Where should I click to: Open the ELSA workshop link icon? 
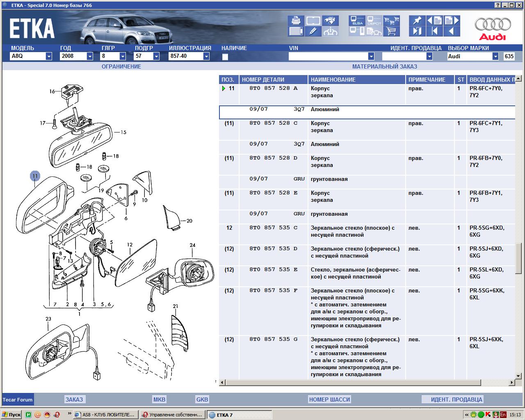coord(357,21)
